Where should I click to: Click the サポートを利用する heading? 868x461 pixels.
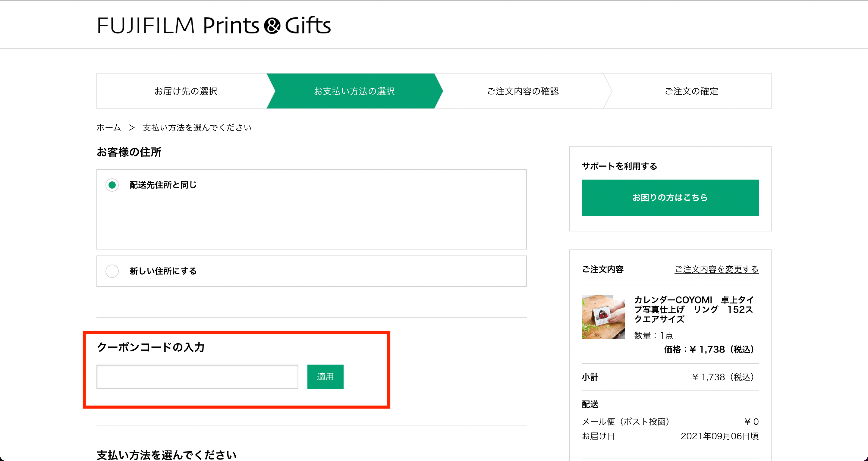619,166
